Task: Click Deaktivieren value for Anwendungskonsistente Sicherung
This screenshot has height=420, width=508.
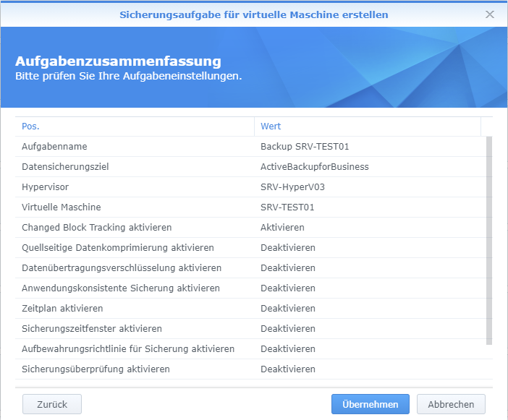Action: tap(288, 288)
